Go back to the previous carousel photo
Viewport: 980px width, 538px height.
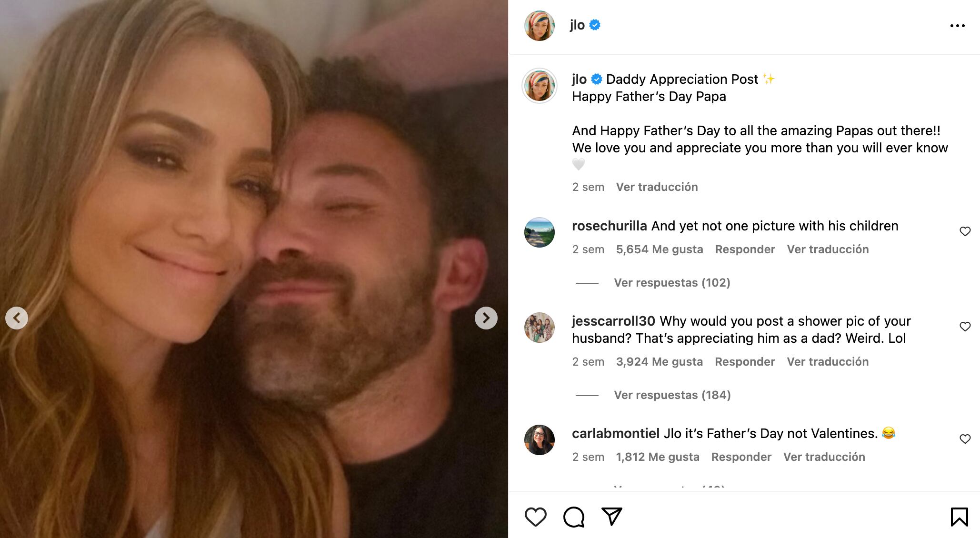tap(18, 318)
